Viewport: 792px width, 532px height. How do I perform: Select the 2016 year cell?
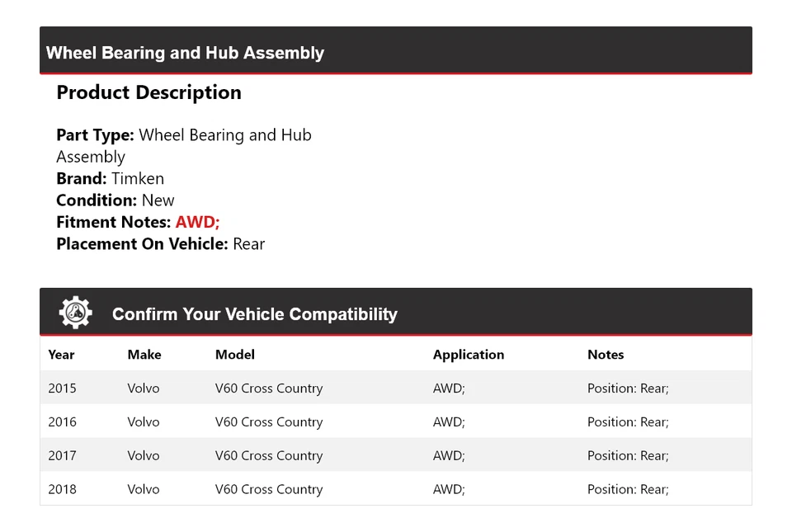click(62, 422)
